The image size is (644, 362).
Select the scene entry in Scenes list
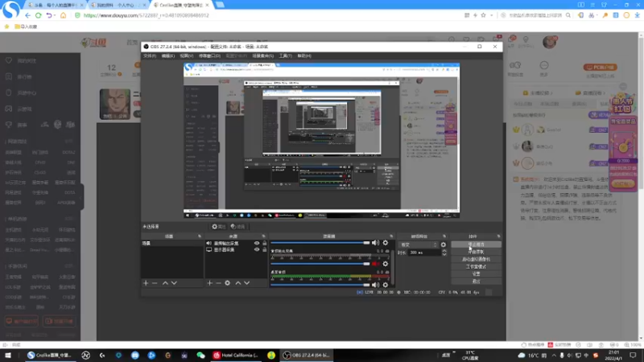pyautogui.click(x=172, y=244)
